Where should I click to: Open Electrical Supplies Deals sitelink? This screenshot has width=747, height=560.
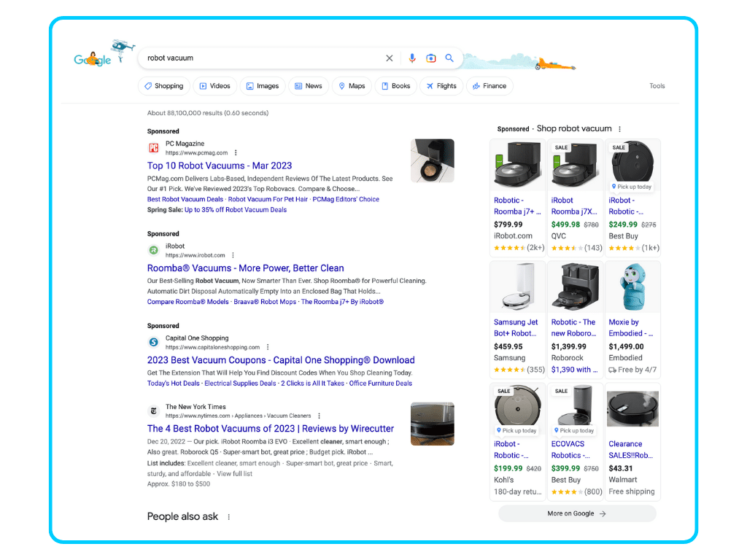240,384
